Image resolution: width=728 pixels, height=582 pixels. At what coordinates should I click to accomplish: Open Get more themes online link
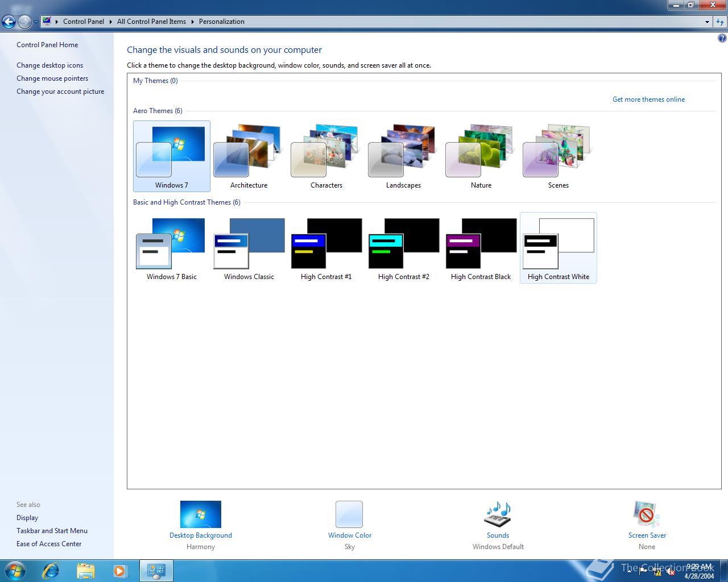coord(648,99)
